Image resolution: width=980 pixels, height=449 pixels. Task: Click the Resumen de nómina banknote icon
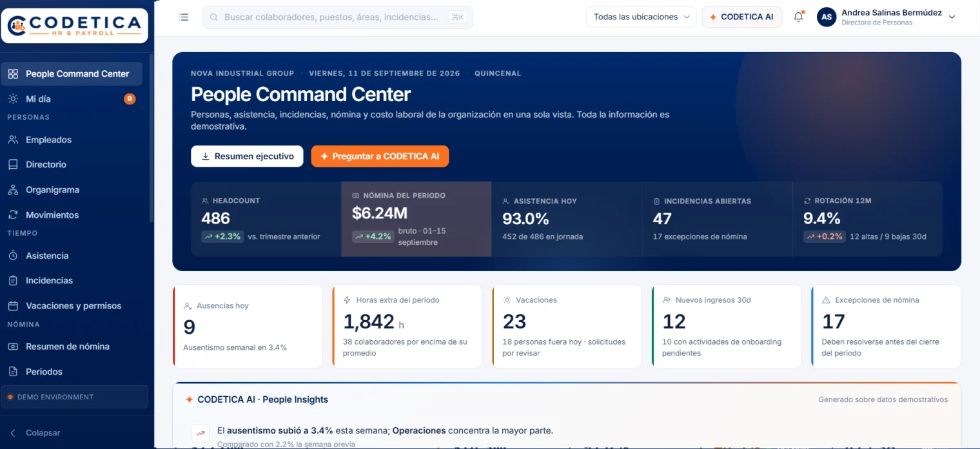click(x=13, y=347)
